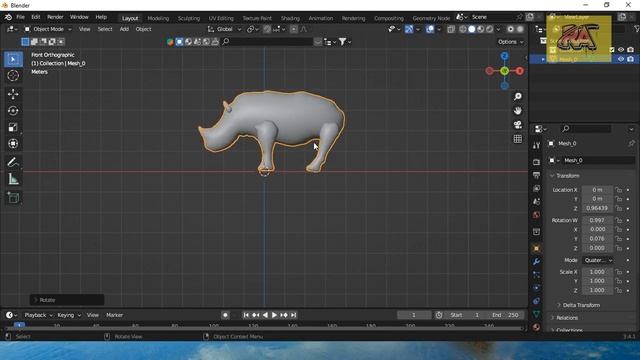Open the viewport shading options dropdown
640x360 pixels.
point(498,29)
